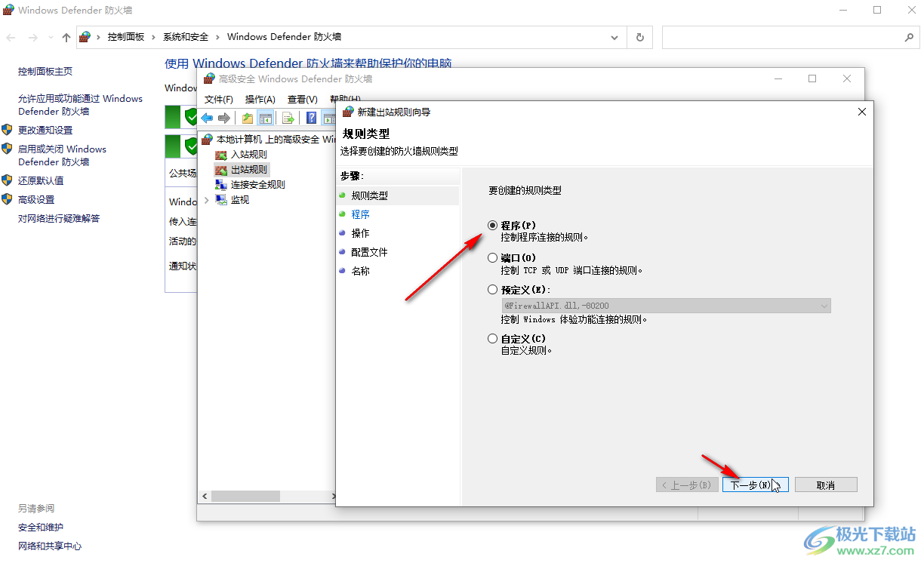Select the 端口(O) radio button
924x563 pixels.
493,258
